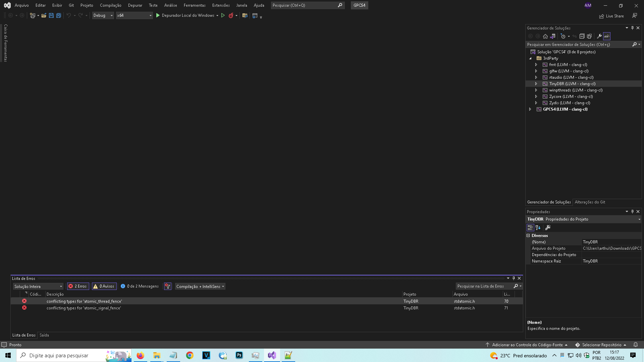The width and height of the screenshot is (644, 362).
Task: Switch to the Alterações do Git tab
Action: (x=590, y=202)
